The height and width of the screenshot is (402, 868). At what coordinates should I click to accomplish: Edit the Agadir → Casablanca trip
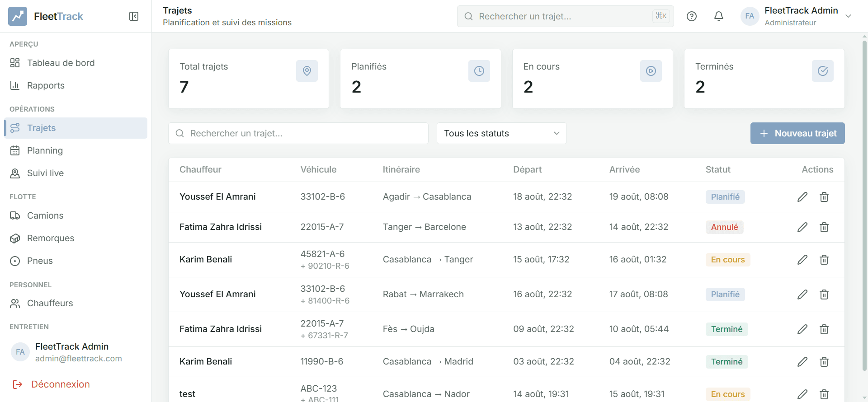coord(802,197)
